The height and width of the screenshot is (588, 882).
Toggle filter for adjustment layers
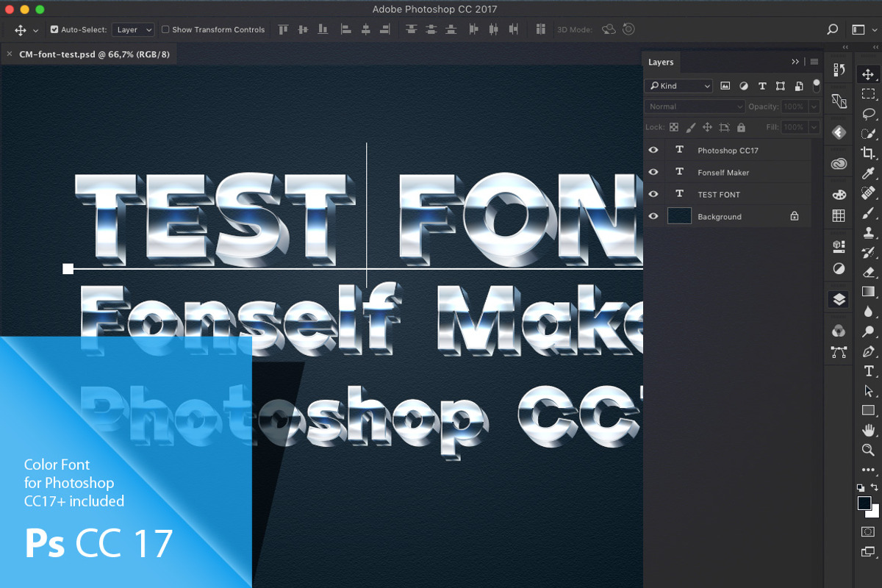(x=744, y=86)
